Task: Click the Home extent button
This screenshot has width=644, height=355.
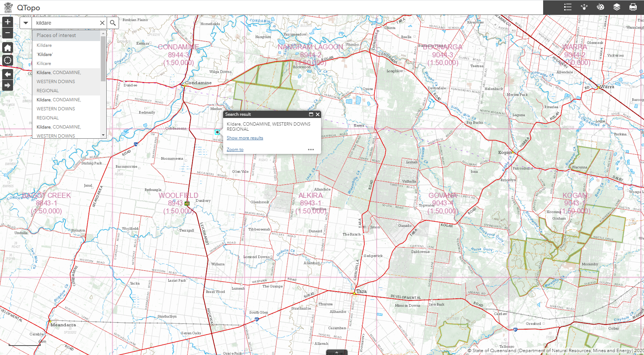Action: point(7,48)
